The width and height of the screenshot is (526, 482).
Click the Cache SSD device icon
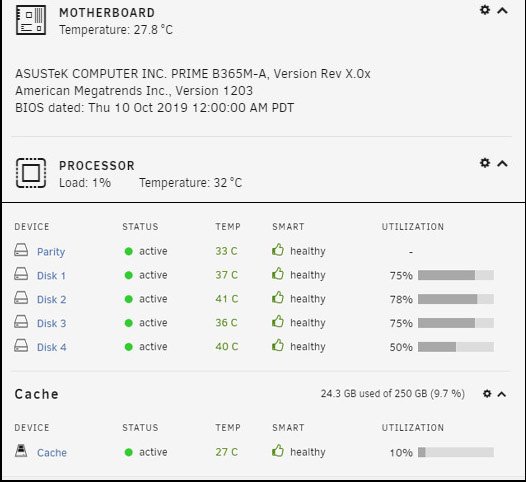(21, 451)
